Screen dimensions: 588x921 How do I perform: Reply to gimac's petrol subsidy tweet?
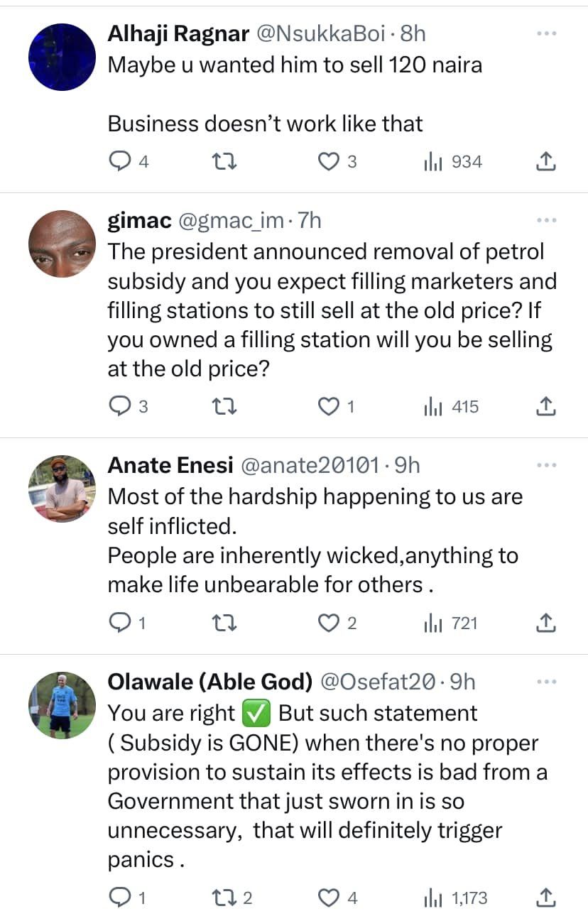(119, 407)
